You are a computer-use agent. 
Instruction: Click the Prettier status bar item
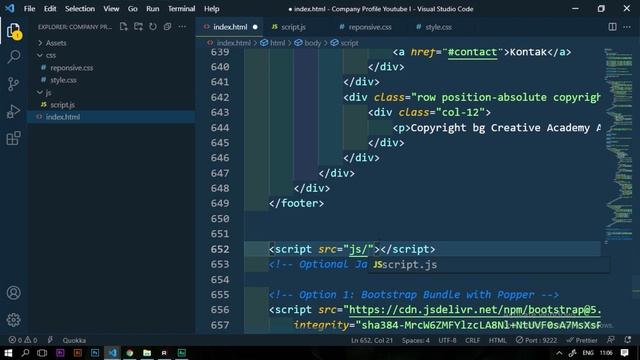click(582, 340)
